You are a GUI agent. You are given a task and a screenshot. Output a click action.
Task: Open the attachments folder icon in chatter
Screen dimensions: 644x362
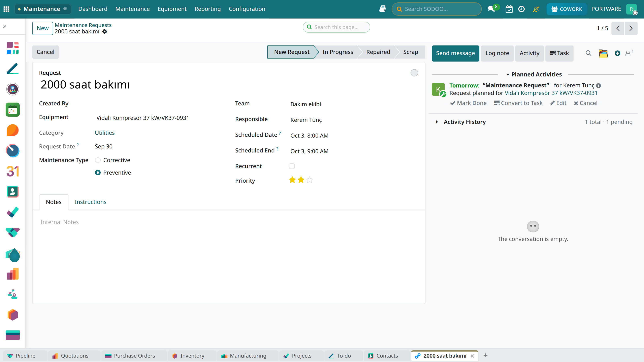603,53
